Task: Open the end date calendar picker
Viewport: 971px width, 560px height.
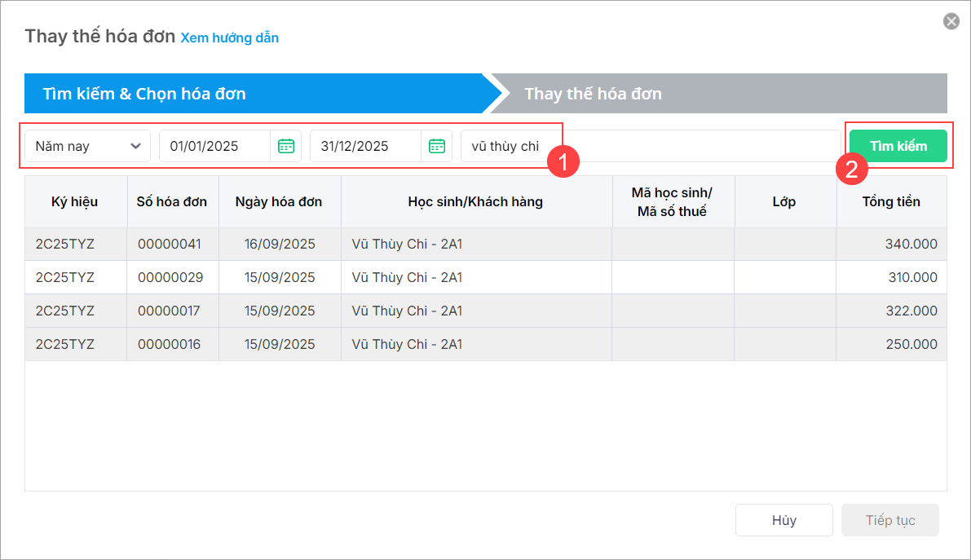Action: click(437, 146)
